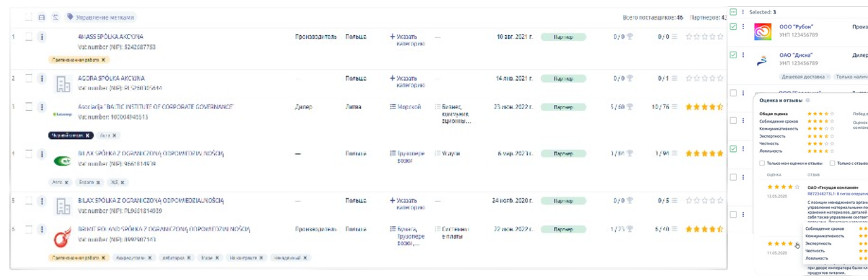Viewport: 868px width, 280px height.
Task: Click the list icon next to 0/1 in AGORA row
Action: tap(674, 79)
